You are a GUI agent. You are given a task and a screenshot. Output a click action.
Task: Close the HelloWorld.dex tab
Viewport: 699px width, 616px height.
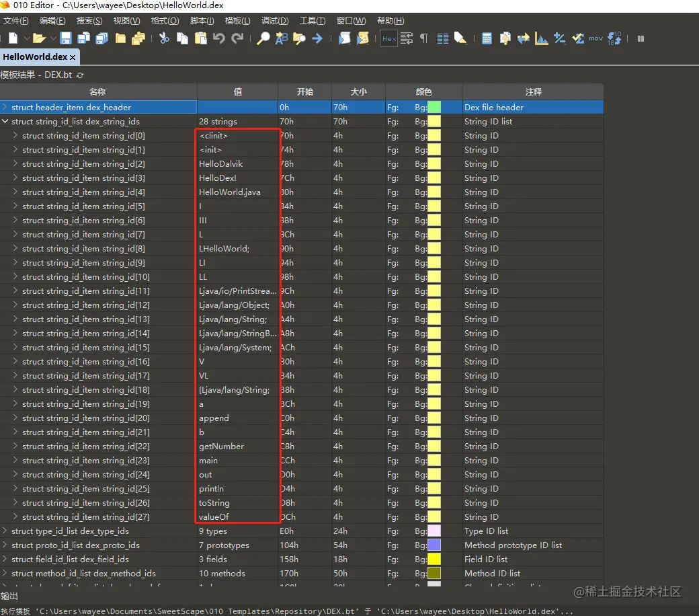click(x=73, y=58)
